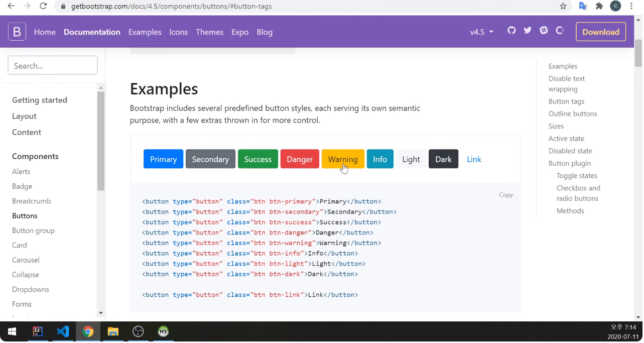Open Breadcrumb in the sidebar
The height and width of the screenshot is (343, 644).
(31, 201)
